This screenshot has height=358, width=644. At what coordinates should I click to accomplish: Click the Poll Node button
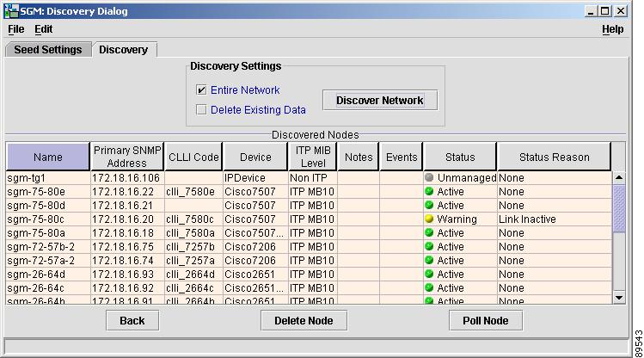[486, 321]
